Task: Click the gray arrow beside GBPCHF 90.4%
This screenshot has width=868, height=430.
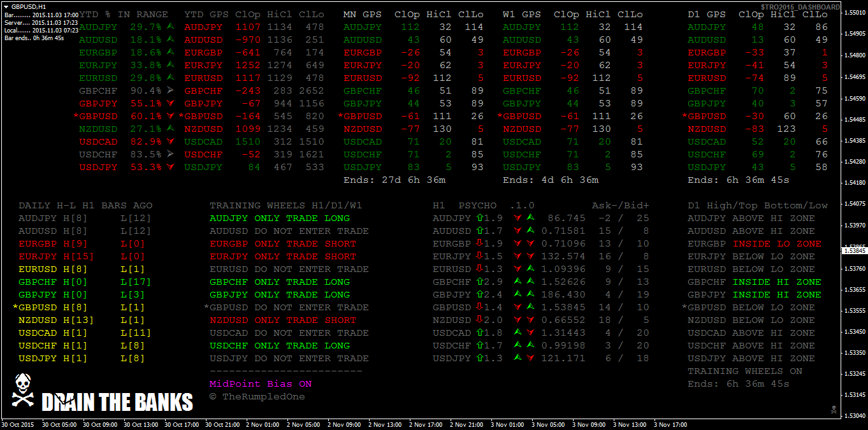Action: click(x=170, y=90)
